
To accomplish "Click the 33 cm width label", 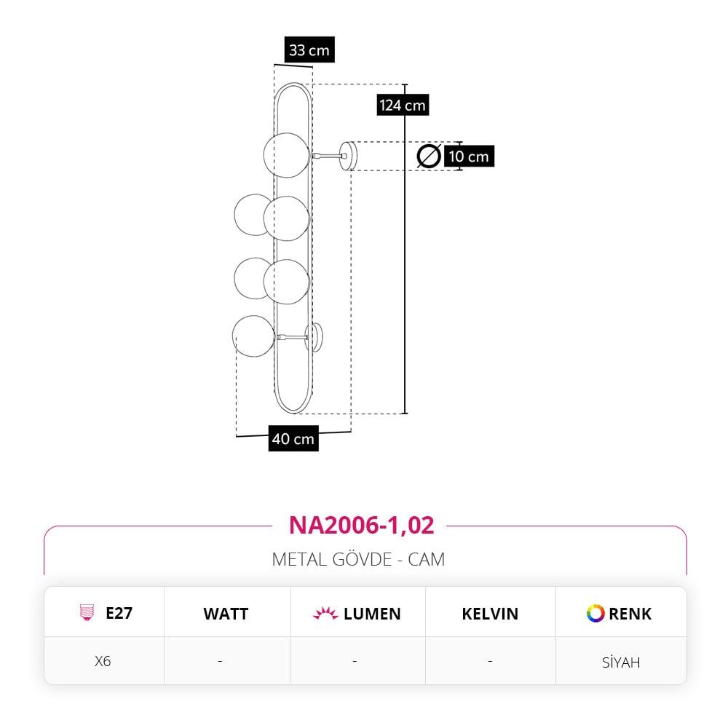I will pos(309,50).
